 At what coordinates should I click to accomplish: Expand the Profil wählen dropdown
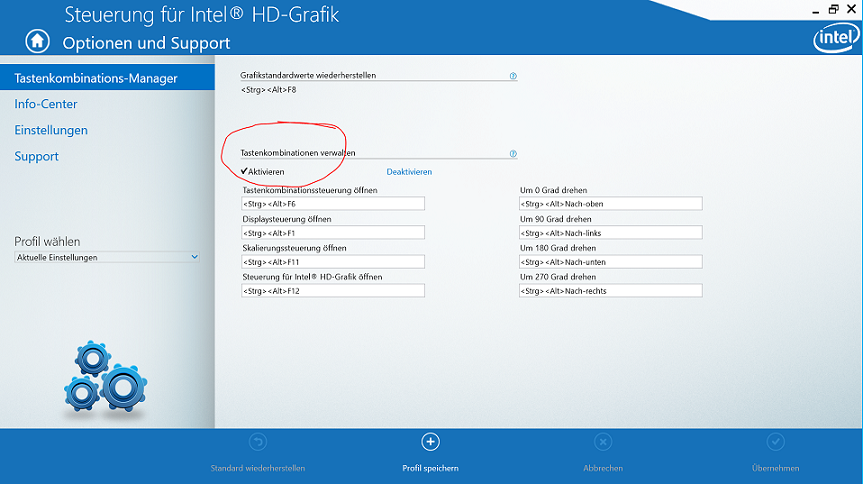[x=107, y=257]
